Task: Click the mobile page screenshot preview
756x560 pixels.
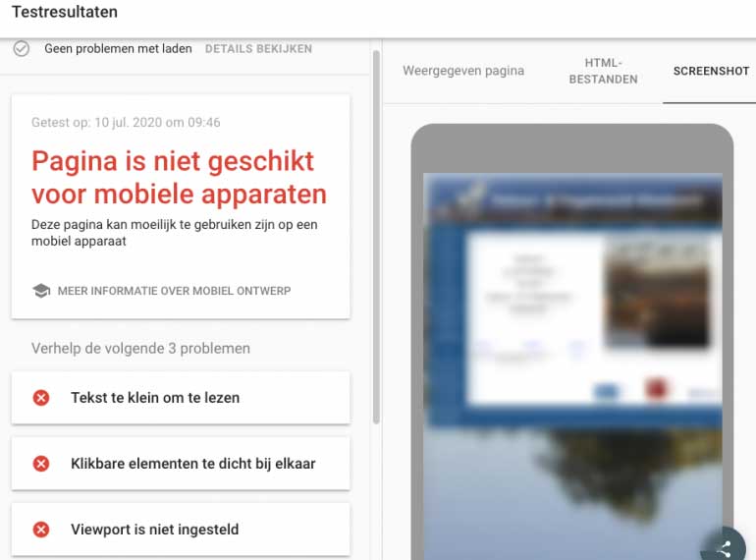Action: pos(572,366)
